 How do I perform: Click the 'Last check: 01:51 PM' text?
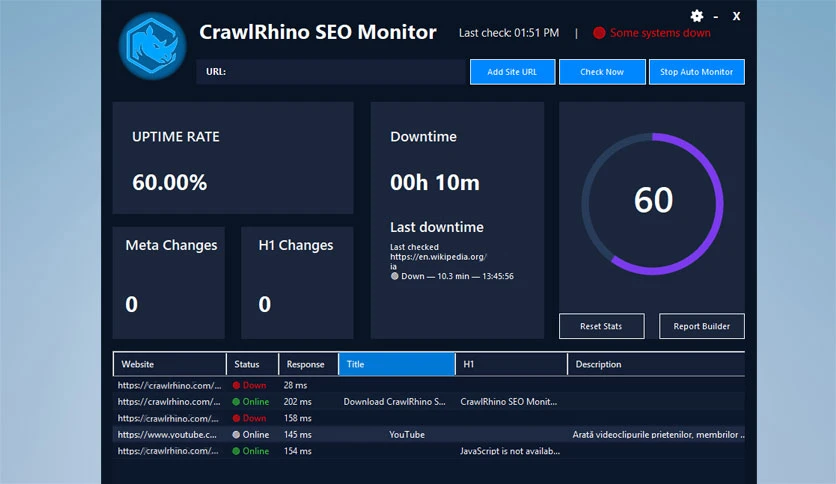[x=509, y=33]
